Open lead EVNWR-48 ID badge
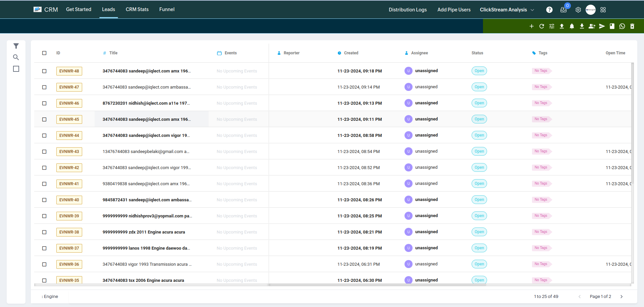The width and height of the screenshot is (644, 307). [69, 71]
